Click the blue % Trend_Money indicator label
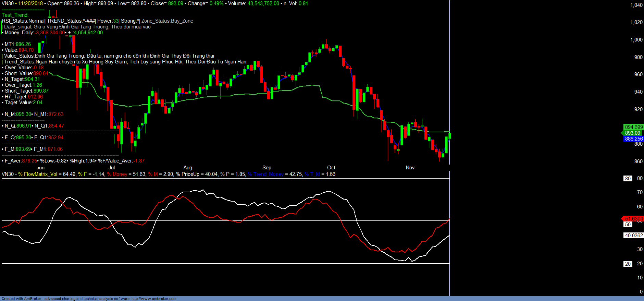 tap(266, 174)
